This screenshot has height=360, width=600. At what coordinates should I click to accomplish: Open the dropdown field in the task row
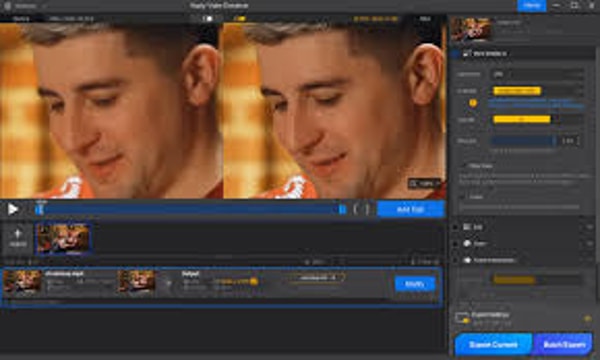coord(317,277)
